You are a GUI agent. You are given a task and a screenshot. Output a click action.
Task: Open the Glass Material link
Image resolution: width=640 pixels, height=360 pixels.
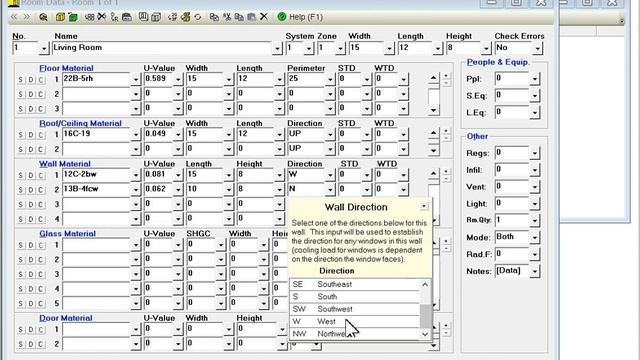click(x=67, y=233)
